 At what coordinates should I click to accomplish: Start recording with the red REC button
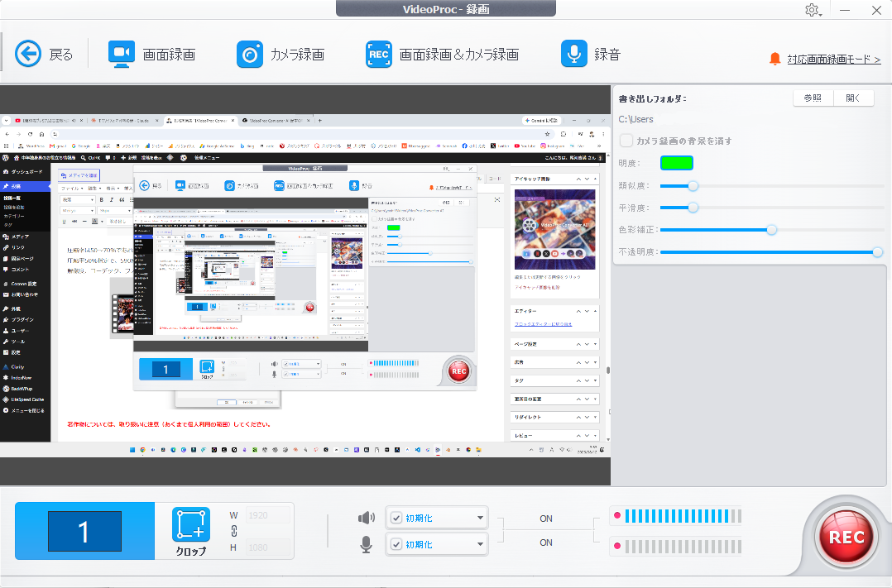846,537
